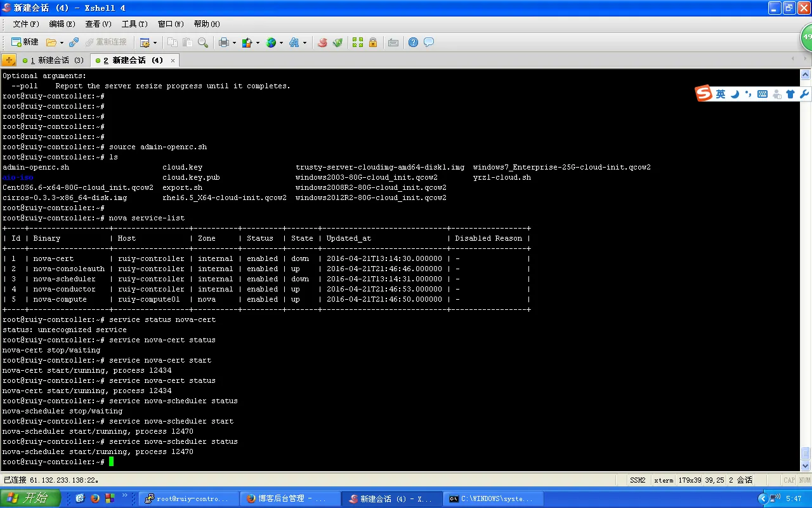Click the IE quick launch icon

click(81, 498)
